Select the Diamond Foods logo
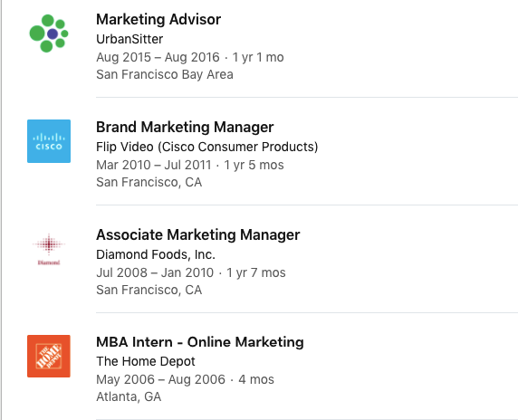518x420 pixels. [49, 249]
